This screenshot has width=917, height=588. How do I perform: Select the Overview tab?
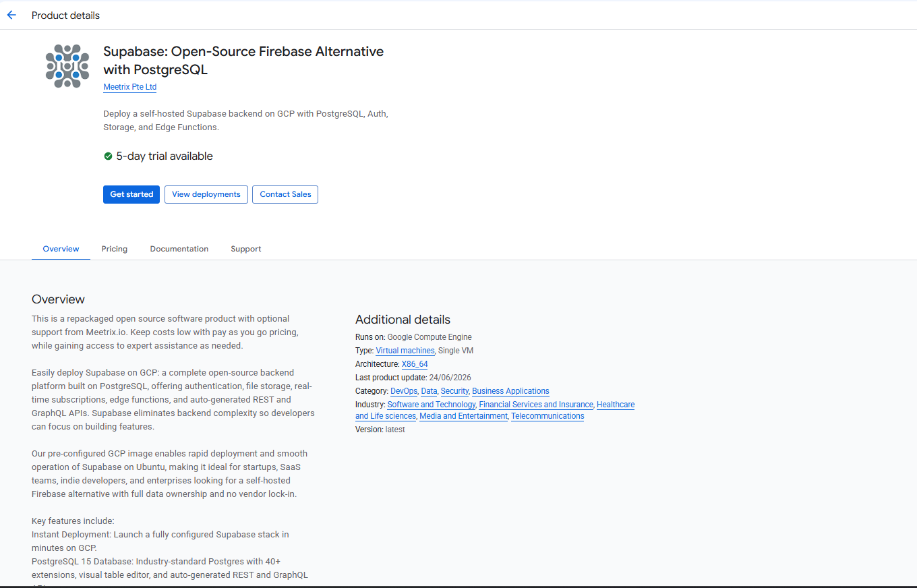click(x=61, y=249)
